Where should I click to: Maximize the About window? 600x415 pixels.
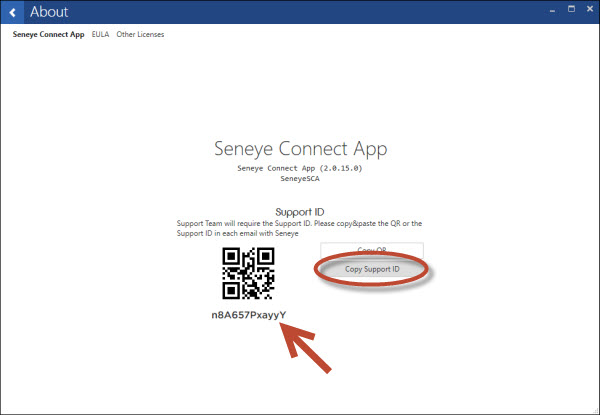click(571, 9)
